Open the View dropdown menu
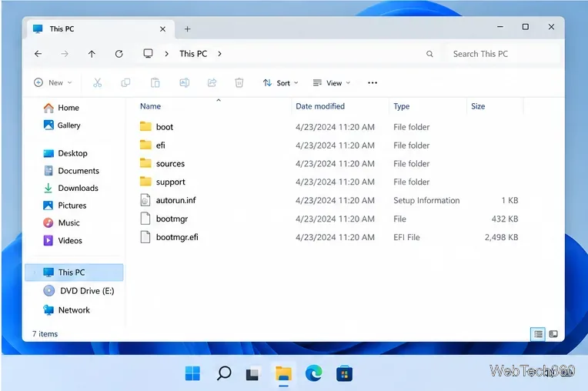Viewport: 588px width, 391px height. coord(332,83)
